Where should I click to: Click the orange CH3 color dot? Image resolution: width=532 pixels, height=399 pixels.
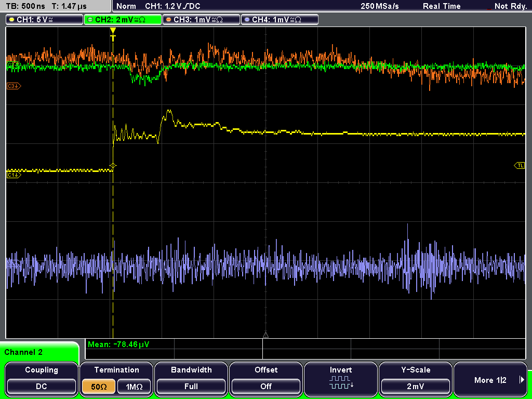pos(168,20)
